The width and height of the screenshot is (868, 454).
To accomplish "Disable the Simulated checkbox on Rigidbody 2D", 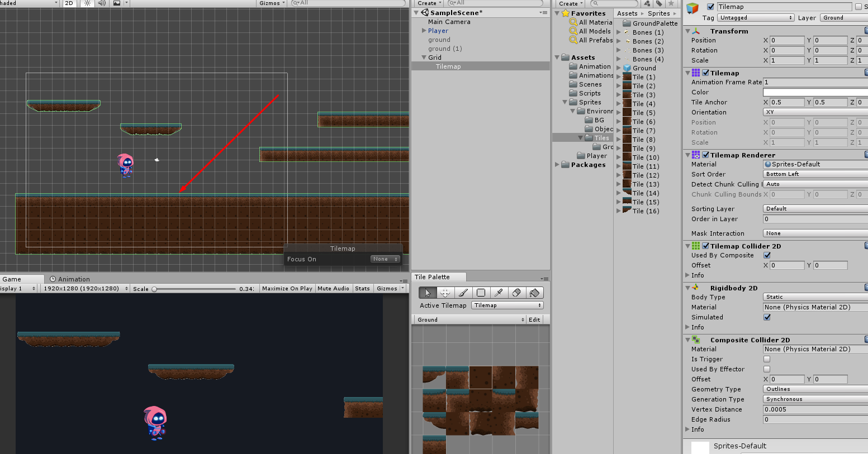I will [767, 317].
